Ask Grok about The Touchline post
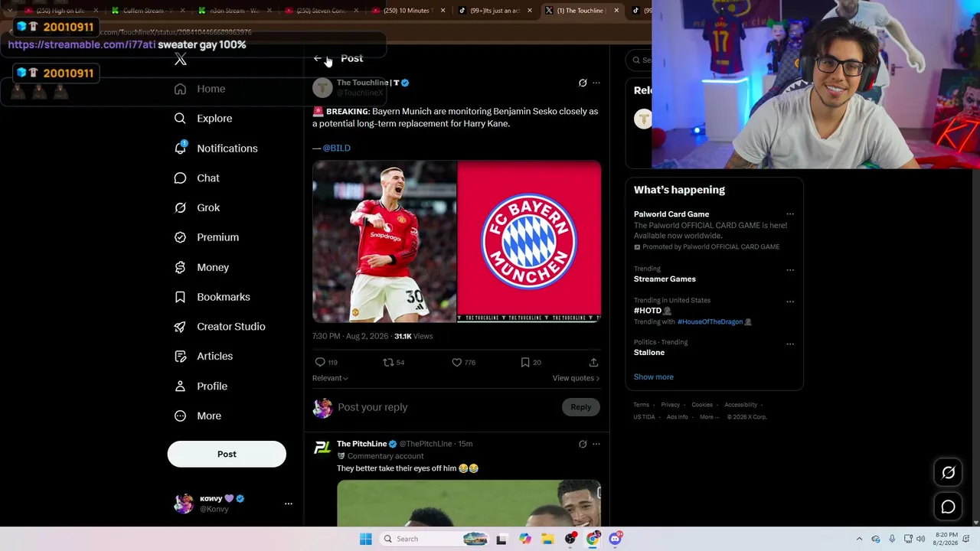The width and height of the screenshot is (980, 551). (x=583, y=83)
